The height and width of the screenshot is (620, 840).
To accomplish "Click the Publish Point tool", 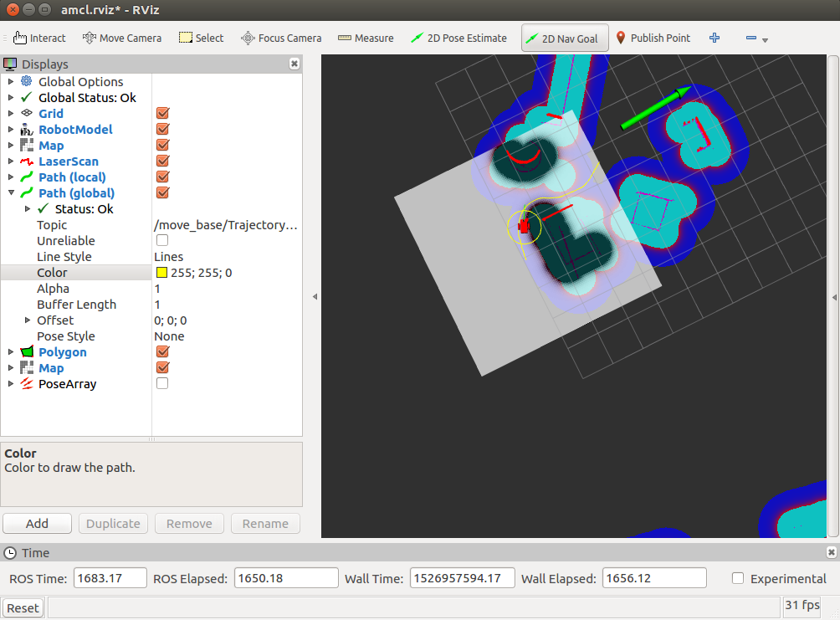I will [653, 38].
